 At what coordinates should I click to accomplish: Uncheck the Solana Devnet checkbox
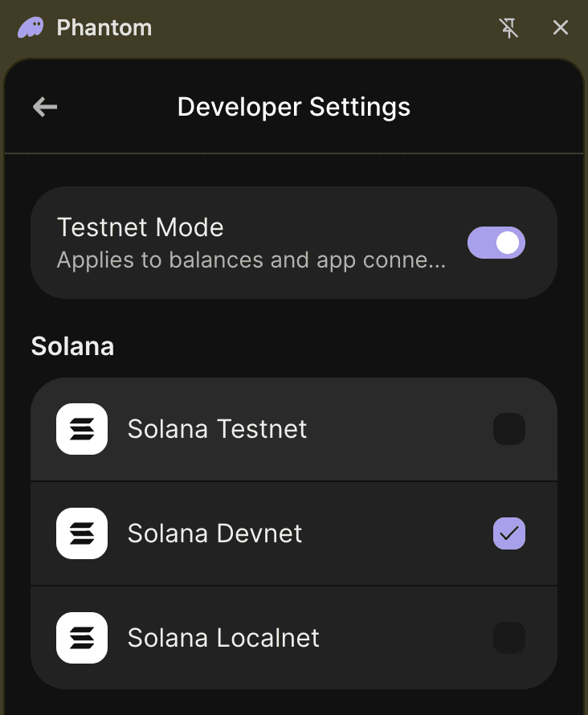tap(509, 533)
